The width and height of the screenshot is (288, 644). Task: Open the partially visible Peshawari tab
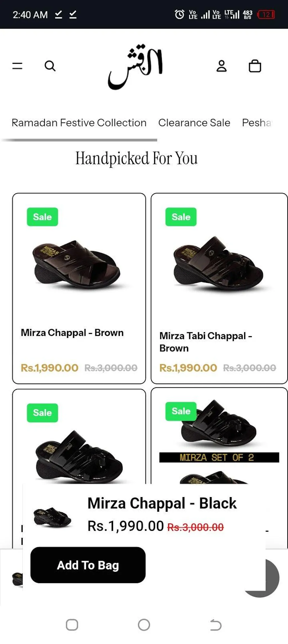pos(257,123)
